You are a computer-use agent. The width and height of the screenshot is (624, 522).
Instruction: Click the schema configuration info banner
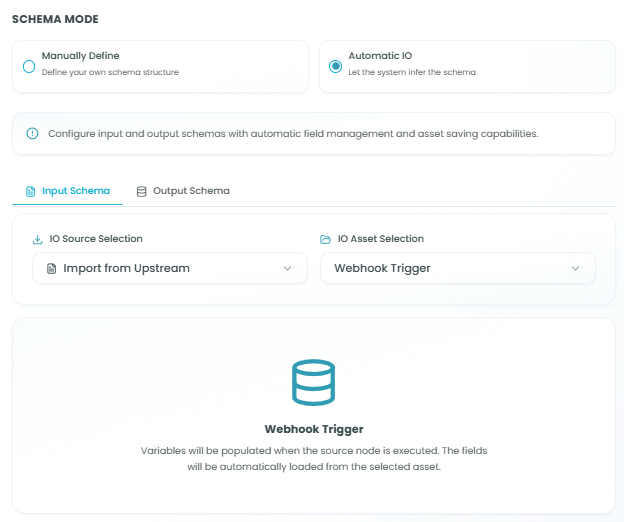point(314,134)
